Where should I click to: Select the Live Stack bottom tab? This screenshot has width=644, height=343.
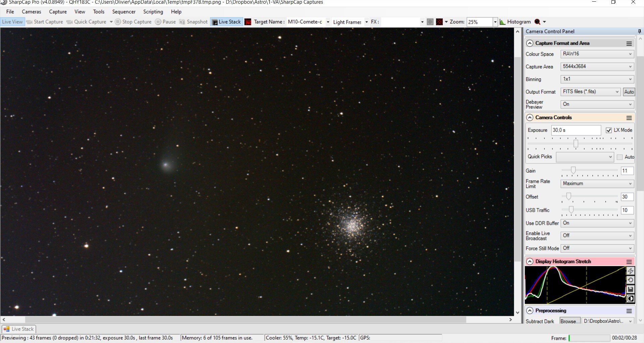click(x=19, y=329)
